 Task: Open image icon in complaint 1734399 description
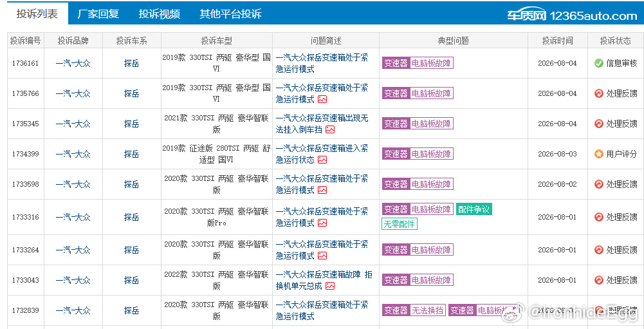tap(322, 160)
